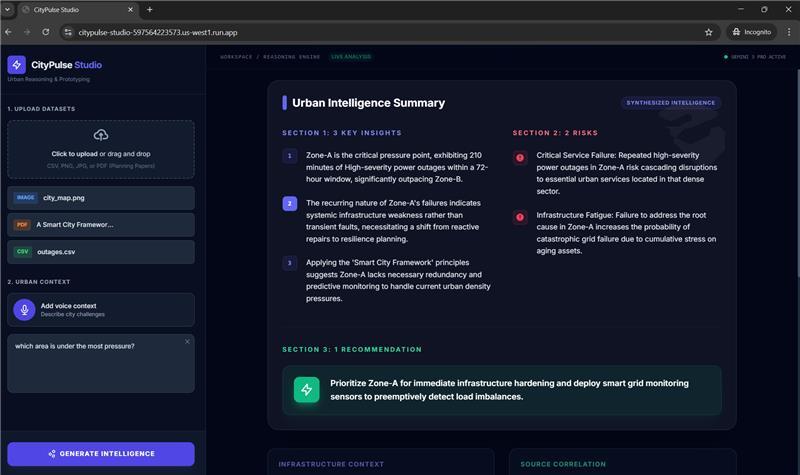Select the city_map.png file entry
This screenshot has height=475, width=800.
(101, 198)
